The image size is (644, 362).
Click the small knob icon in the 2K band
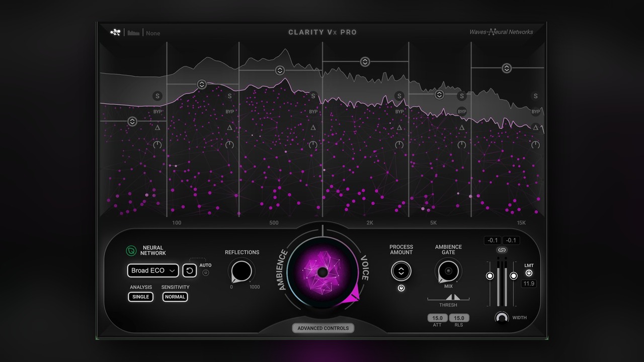[399, 145]
